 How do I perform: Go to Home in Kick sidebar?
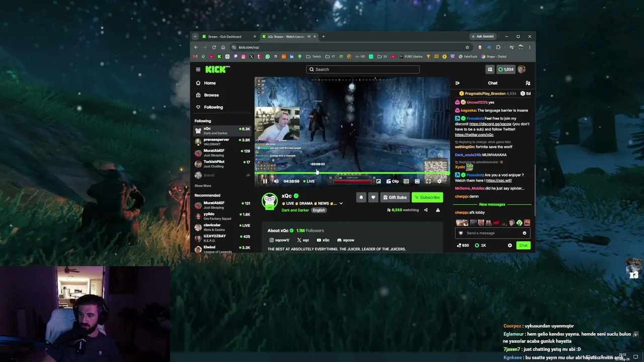point(222,83)
